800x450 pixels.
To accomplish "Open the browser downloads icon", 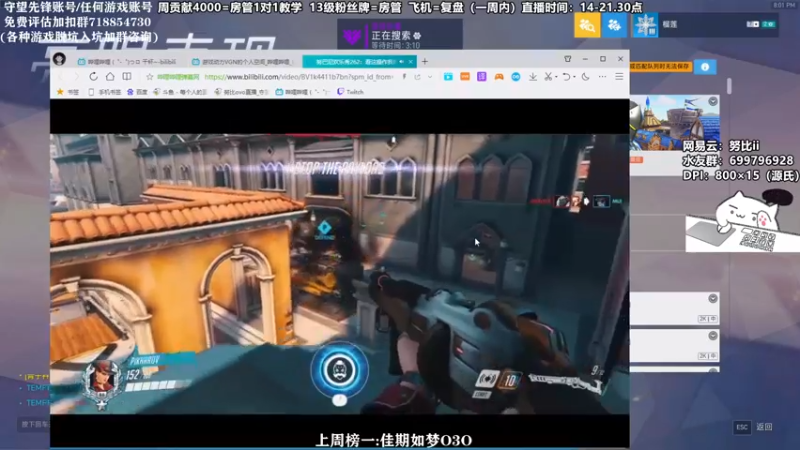I will (533, 77).
